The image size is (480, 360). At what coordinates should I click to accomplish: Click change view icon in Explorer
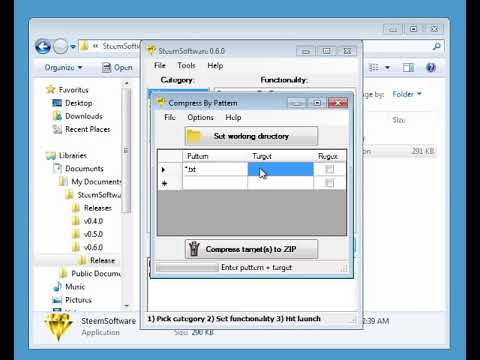(x=374, y=68)
